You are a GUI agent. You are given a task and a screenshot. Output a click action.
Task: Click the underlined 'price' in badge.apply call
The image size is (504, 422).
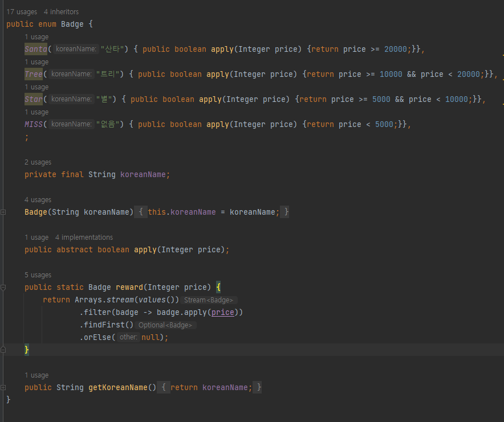(223, 312)
